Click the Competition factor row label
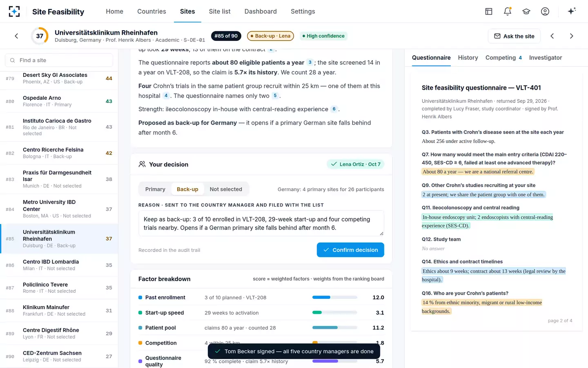Image resolution: width=588 pixels, height=368 pixels. click(161, 343)
